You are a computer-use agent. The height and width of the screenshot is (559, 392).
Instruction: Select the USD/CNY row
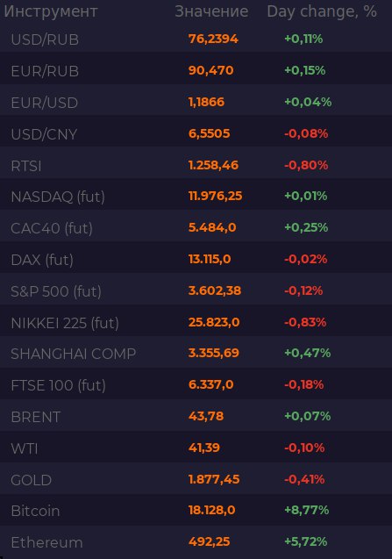pos(196,134)
